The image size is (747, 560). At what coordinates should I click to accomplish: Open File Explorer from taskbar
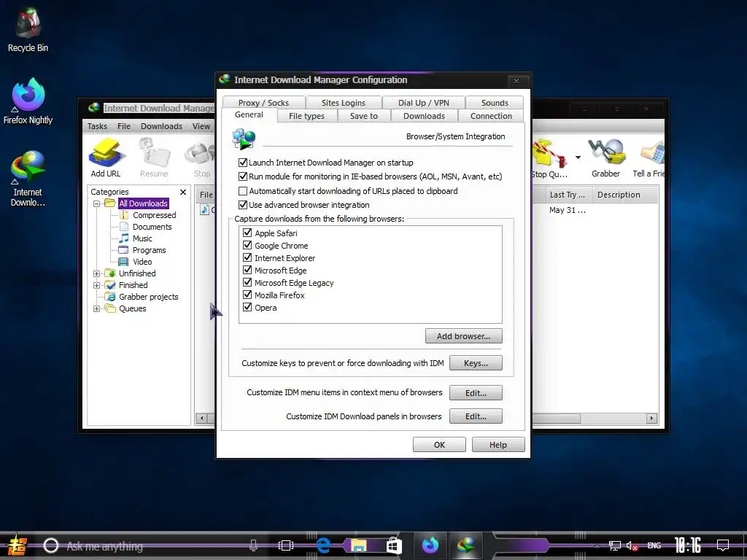[x=359, y=545]
